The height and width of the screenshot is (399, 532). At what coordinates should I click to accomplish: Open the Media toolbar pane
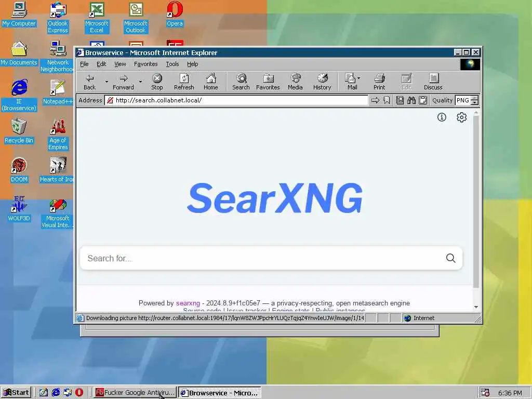295,82
